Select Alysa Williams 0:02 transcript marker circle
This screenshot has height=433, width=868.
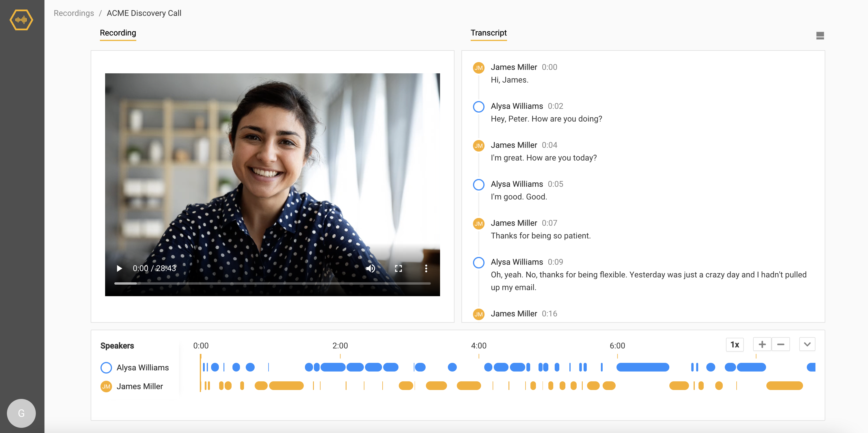point(478,107)
